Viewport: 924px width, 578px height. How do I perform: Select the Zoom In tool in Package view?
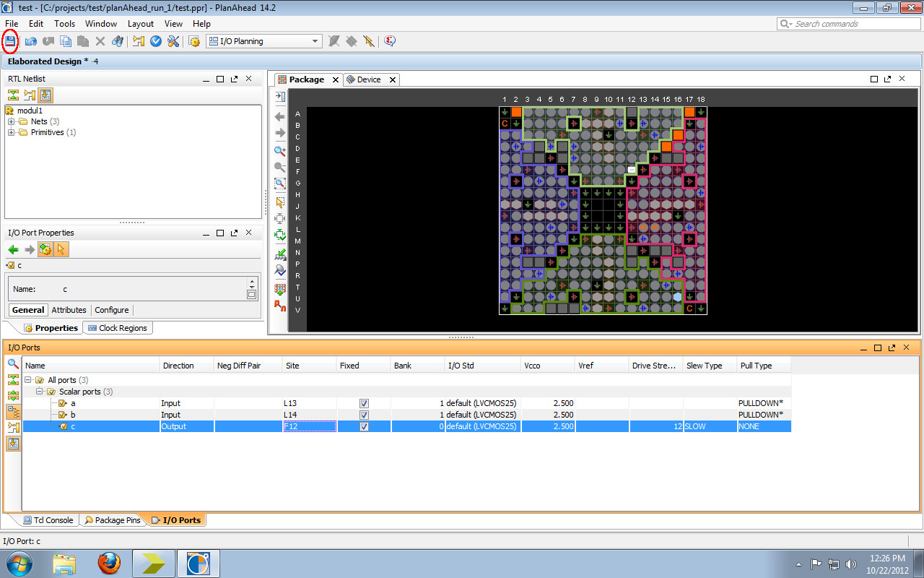(279, 150)
